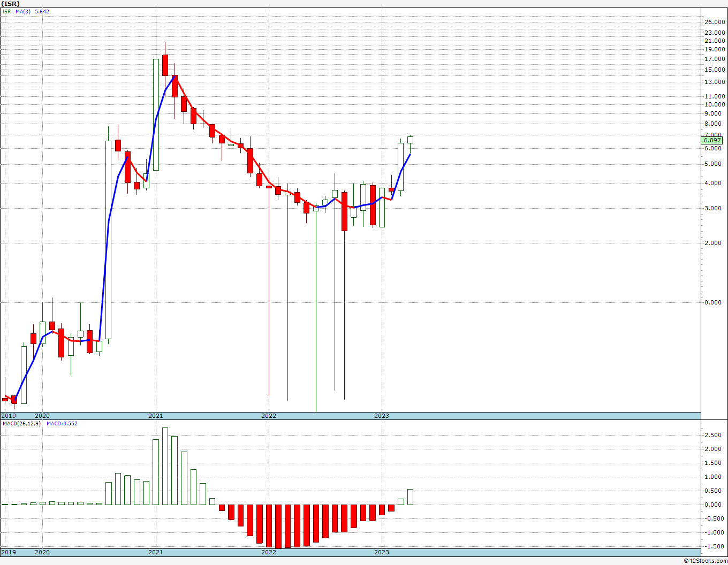This screenshot has width=728, height=565.
Task: Click the 26.000 price axis label
Action: 715,22
